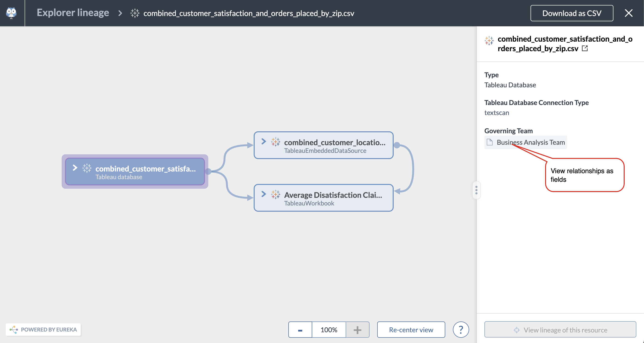Click the Tableau icon in sidebar header
This screenshot has height=343, width=644.
pos(489,41)
